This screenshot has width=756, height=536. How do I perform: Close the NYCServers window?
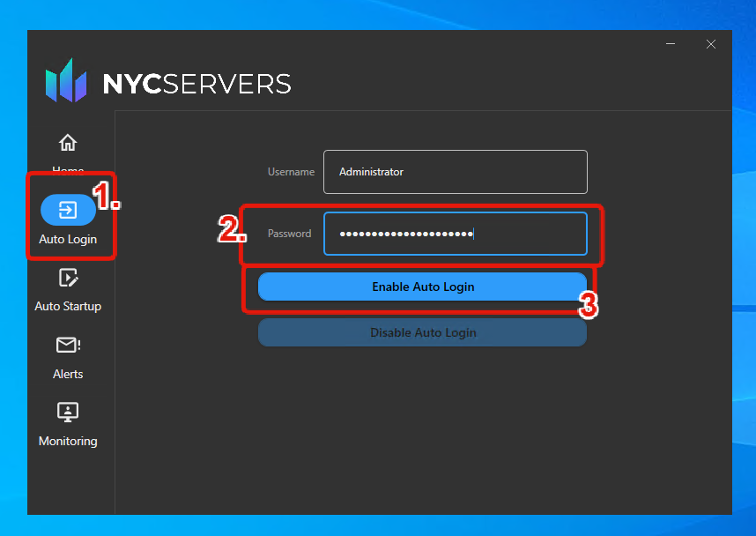711,44
